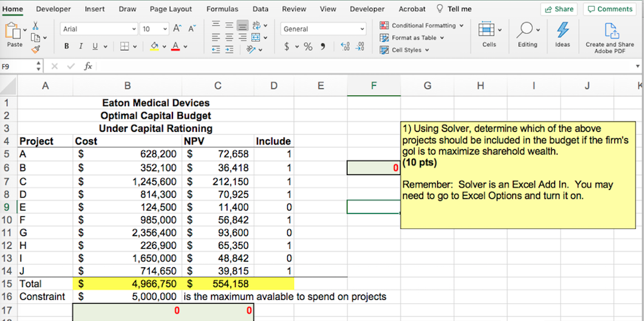This screenshot has height=321, width=644.
Task: Open the Formulas tab
Action: [x=222, y=9]
